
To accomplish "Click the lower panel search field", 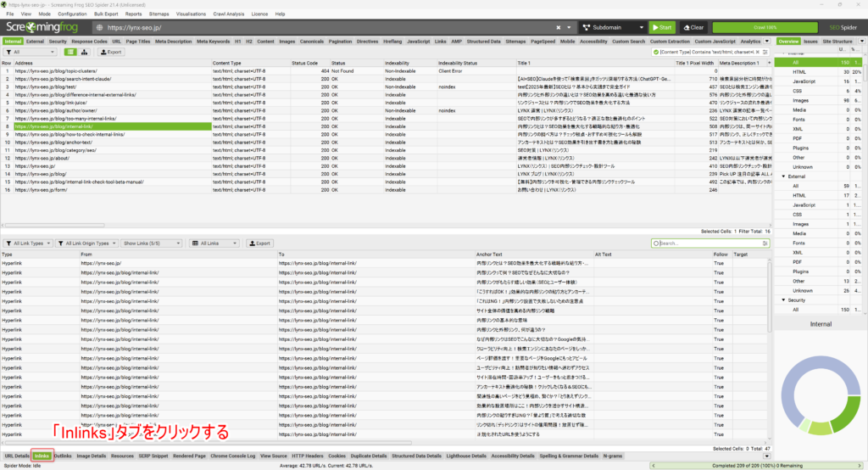I will tap(712, 243).
